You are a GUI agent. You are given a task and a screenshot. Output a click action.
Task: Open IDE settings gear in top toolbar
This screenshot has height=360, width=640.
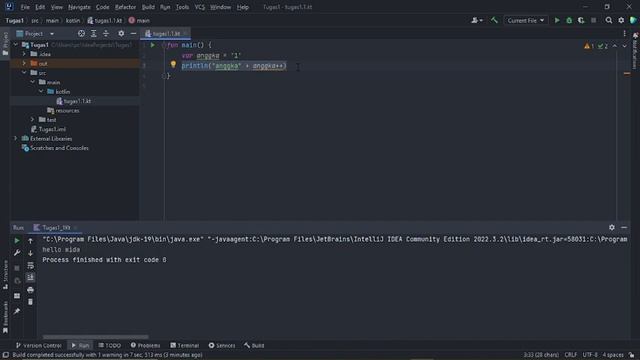click(x=621, y=20)
